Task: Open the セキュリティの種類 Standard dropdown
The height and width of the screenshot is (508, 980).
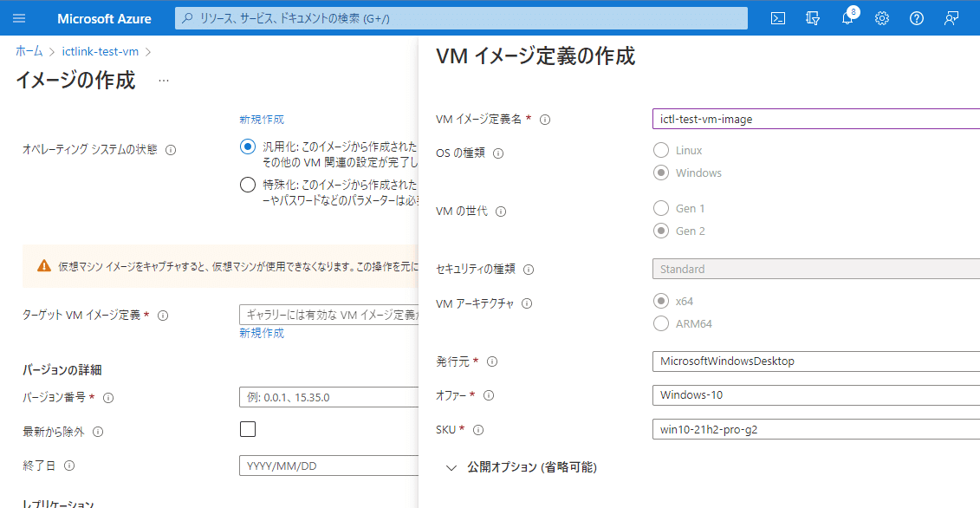Action: (815, 269)
